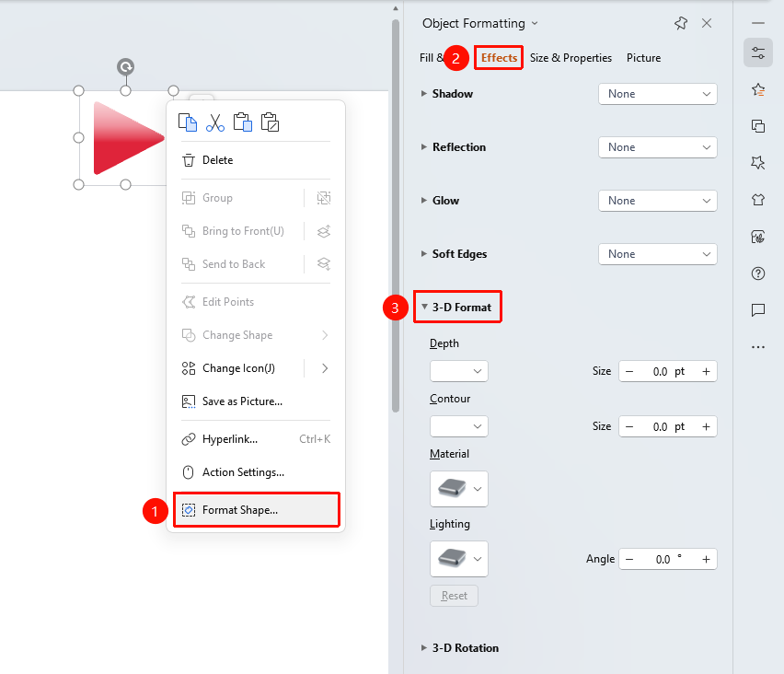Viewport: 784px width, 674px height.
Task: Click the Paste Special clipboard icon
Action: click(x=270, y=122)
